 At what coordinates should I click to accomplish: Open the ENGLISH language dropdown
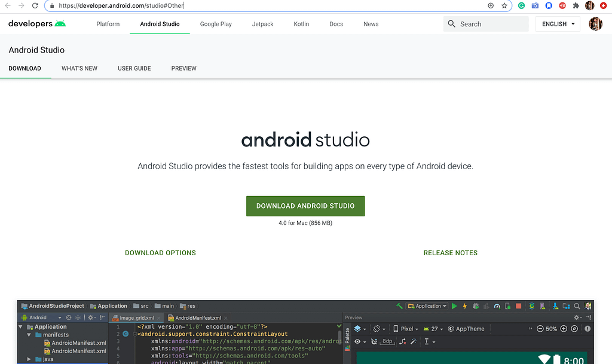[558, 24]
